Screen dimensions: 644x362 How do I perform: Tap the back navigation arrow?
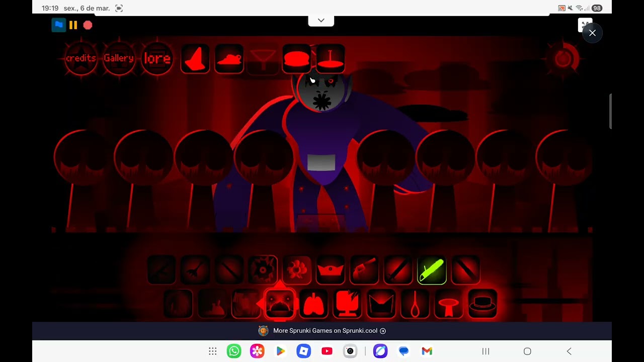[569, 351]
